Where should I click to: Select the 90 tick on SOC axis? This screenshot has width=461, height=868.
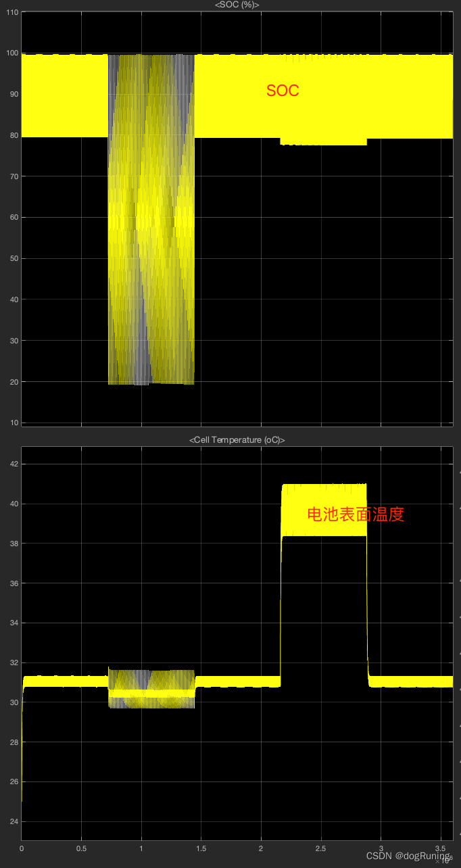(x=14, y=95)
